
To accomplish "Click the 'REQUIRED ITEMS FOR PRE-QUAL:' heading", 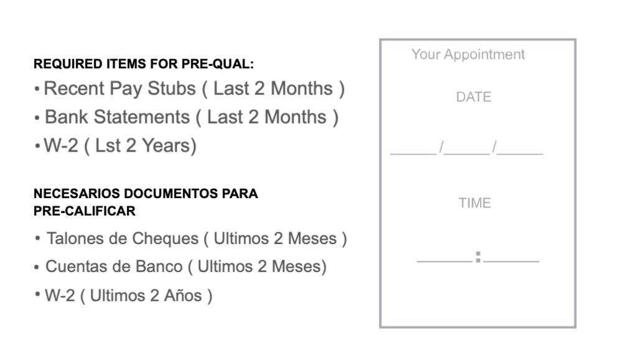I will click(144, 64).
